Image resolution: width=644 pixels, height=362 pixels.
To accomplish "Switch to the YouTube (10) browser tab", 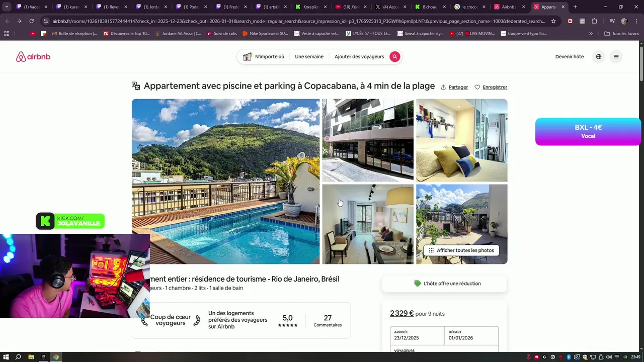I will point(351,7).
